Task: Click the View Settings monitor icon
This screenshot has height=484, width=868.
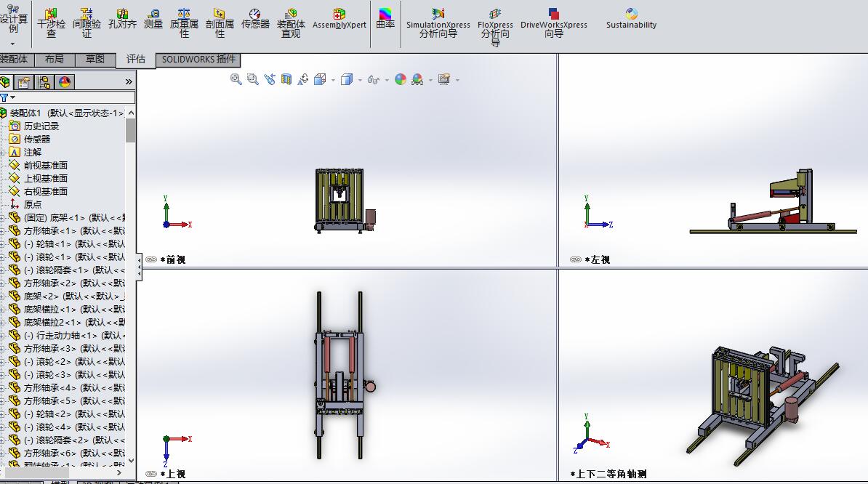Action: [x=444, y=79]
